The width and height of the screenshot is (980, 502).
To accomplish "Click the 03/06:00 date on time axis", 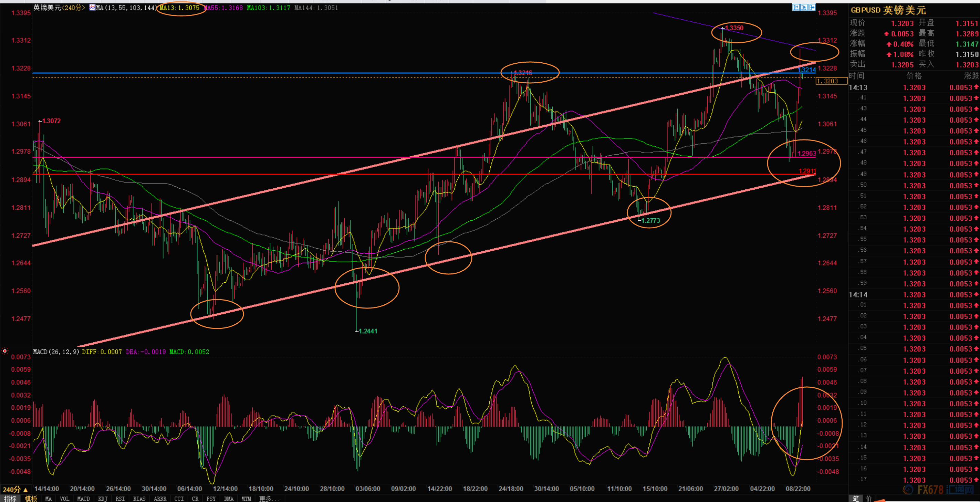I will pyautogui.click(x=367, y=488).
